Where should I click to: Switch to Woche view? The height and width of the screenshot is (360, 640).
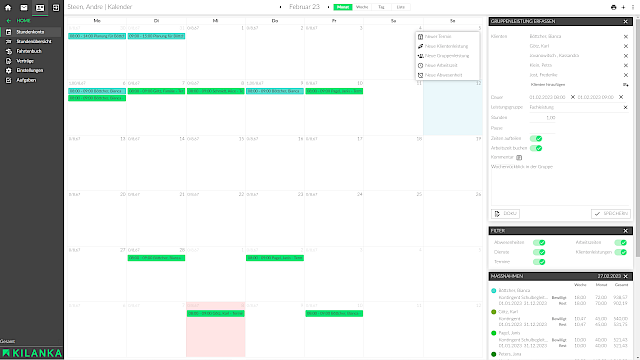click(x=362, y=7)
